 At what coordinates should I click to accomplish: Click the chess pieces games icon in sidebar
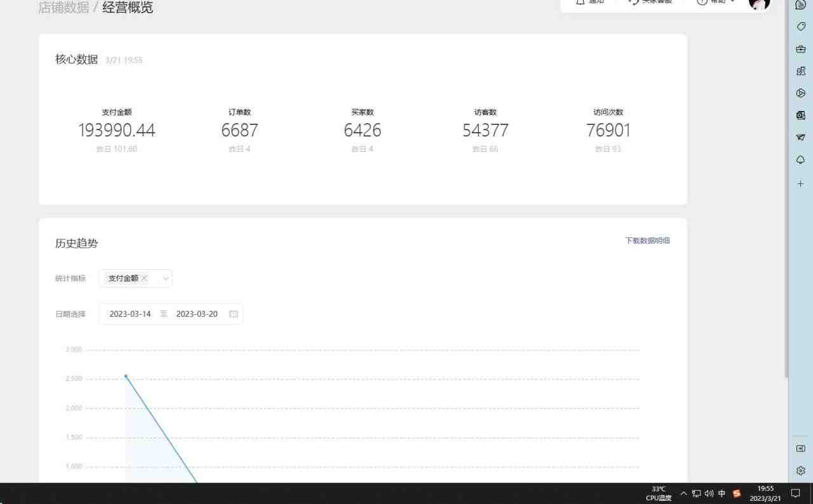800,71
